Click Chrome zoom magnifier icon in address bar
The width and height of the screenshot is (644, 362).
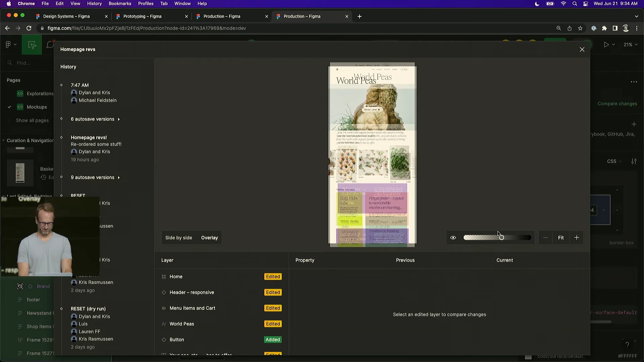pos(558,28)
